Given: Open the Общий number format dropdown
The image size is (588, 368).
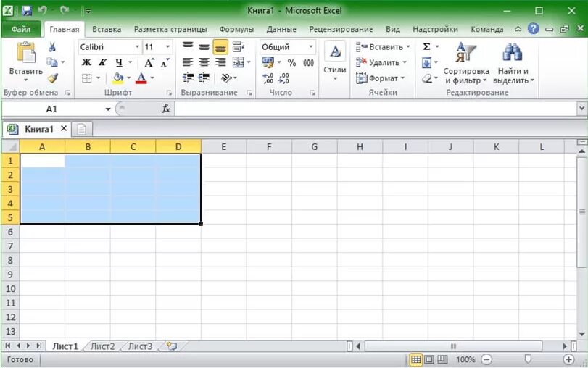Looking at the screenshot, I should tap(311, 47).
